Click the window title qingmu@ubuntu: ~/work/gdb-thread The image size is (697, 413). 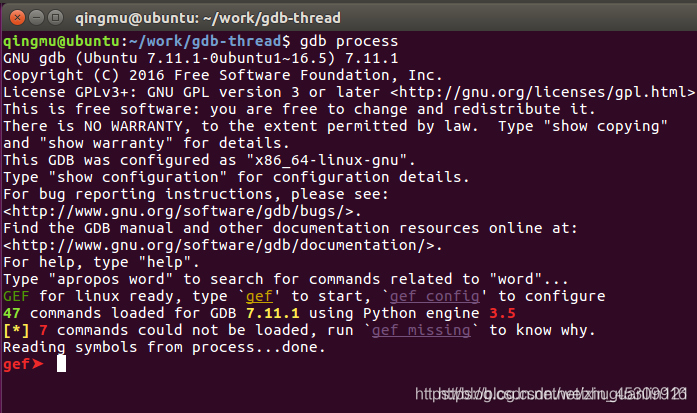pos(208,18)
